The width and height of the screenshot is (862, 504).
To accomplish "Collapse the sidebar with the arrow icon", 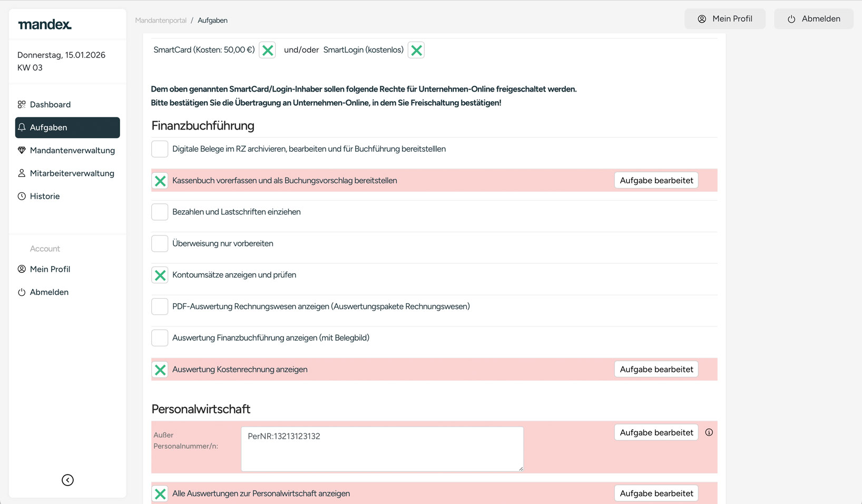I will [67, 480].
